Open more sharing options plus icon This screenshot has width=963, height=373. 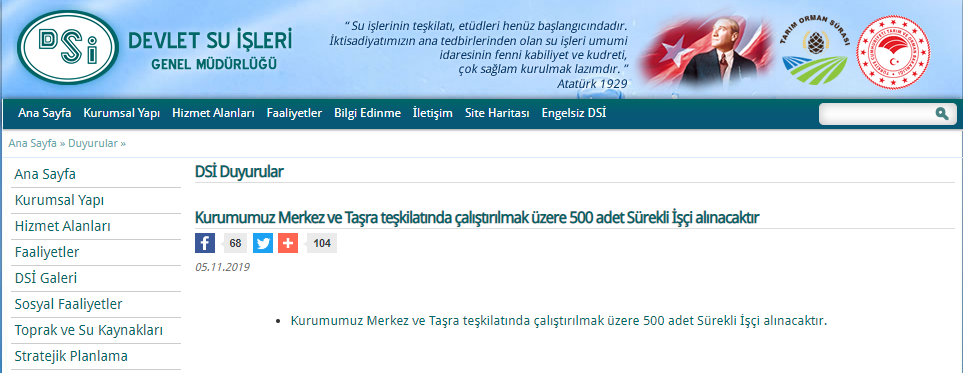pyautogui.click(x=288, y=243)
